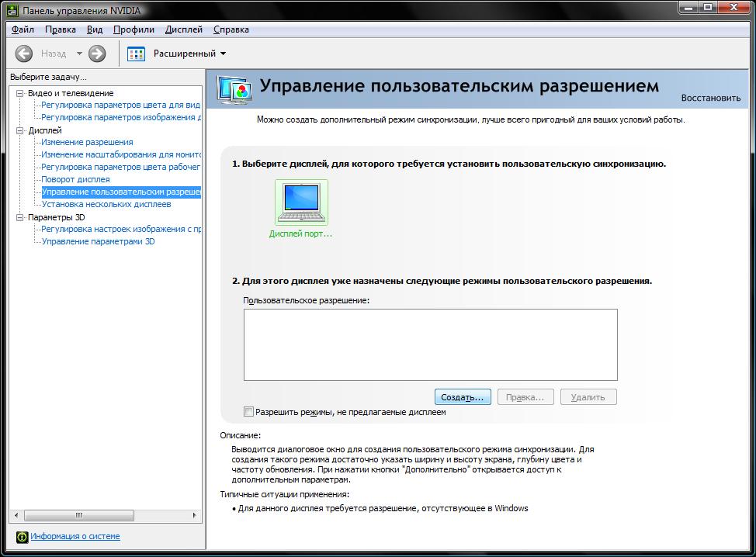The image size is (756, 557).
Task: Select Регулировка параметров цвета рабочего стола
Action: (x=120, y=168)
